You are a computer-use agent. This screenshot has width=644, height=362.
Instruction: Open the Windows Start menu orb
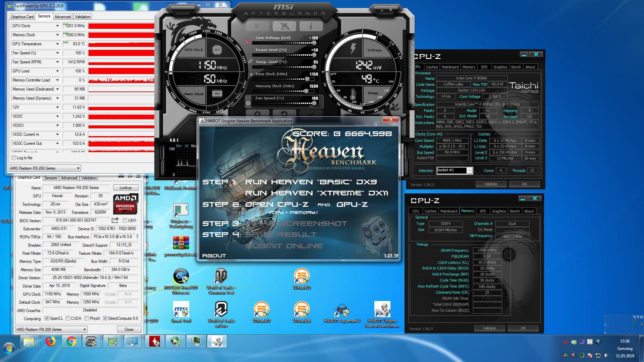coord(9,349)
